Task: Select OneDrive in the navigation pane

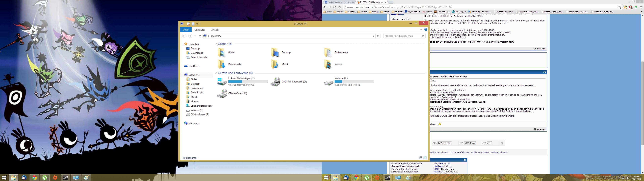Action: coord(193,66)
